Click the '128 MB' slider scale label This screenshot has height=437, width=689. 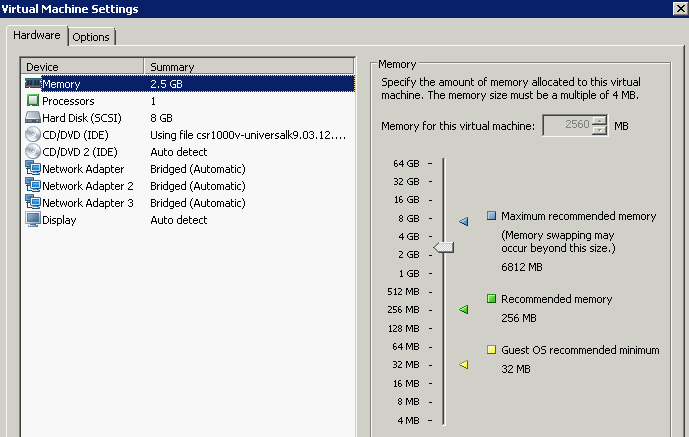click(403, 328)
